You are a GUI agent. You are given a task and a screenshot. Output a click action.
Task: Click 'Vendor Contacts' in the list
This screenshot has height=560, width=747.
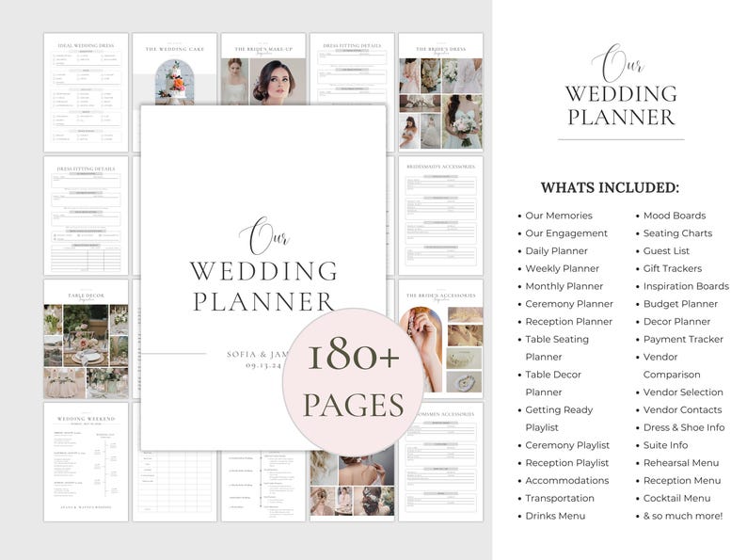[682, 409]
